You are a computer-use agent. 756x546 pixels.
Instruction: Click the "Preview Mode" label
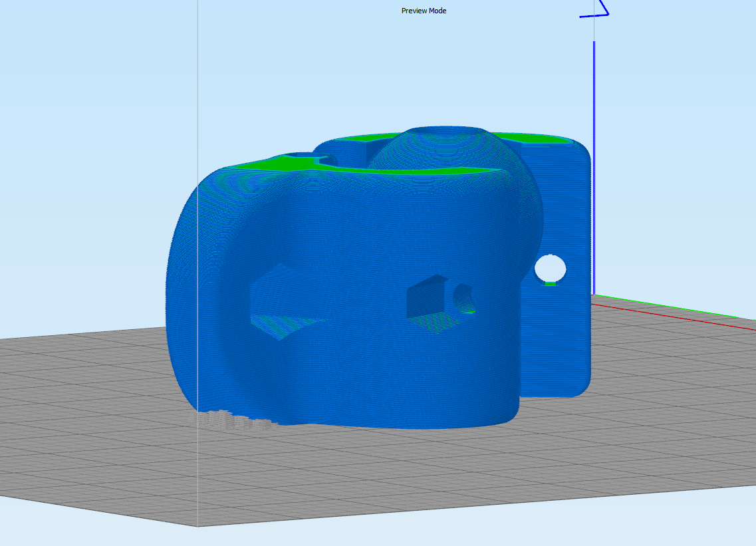[424, 11]
